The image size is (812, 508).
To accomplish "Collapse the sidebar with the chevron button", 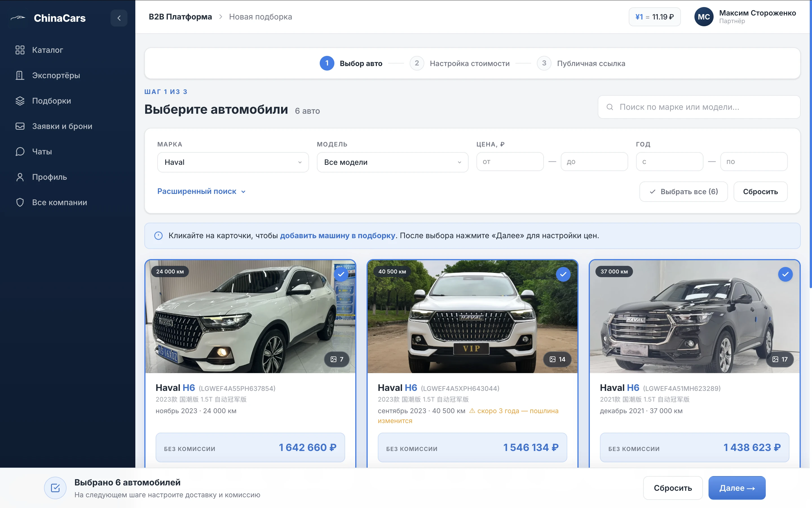I will [x=119, y=18].
